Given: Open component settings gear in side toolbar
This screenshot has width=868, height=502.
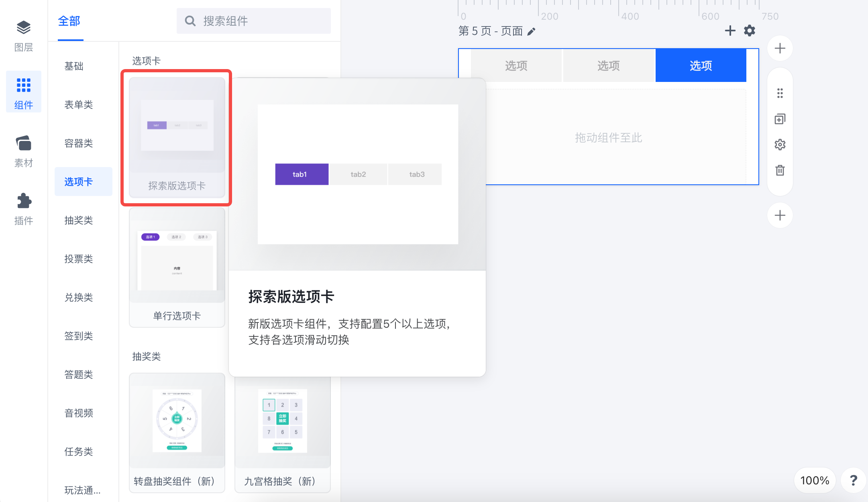Looking at the screenshot, I should (780, 145).
